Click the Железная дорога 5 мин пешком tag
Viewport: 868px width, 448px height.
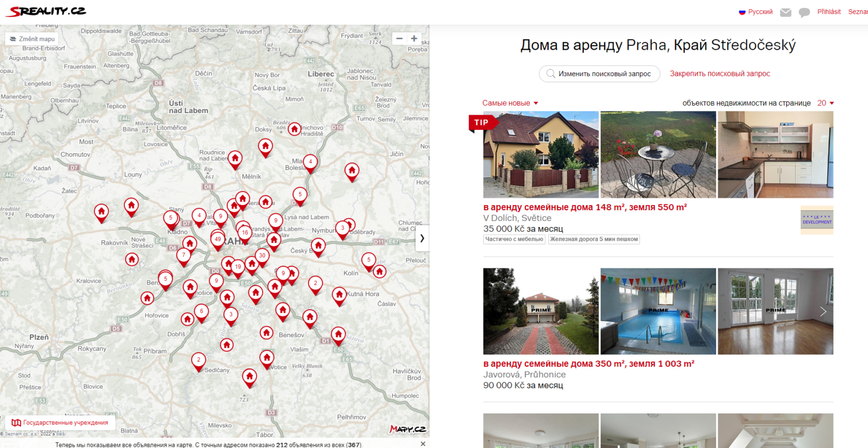coord(594,240)
